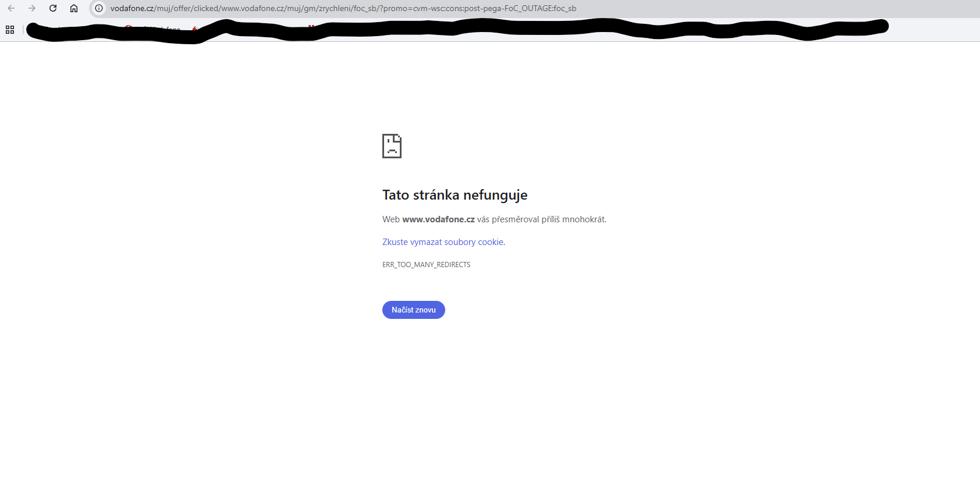Click the "Tato stránka nefunguje" heading
Screen dimensions: 980x490
click(455, 195)
